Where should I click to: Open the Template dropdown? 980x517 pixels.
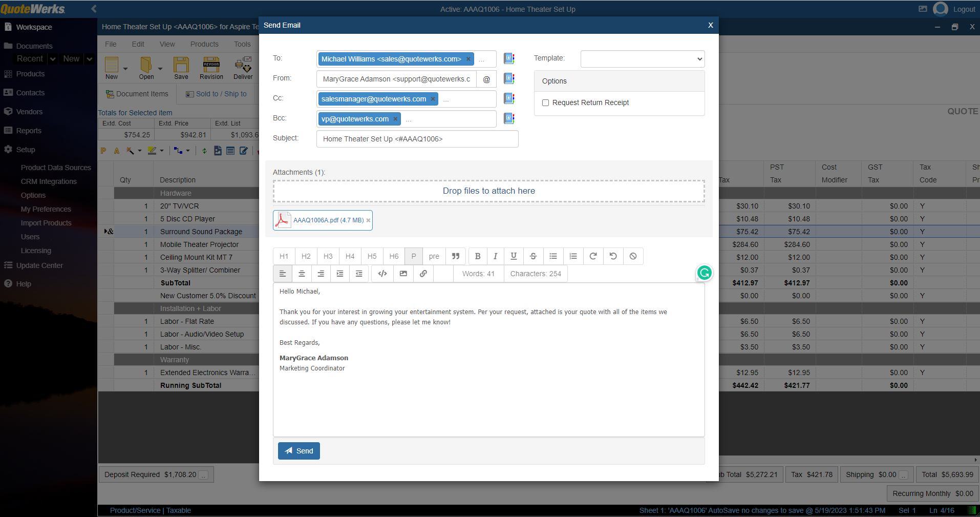pos(643,59)
